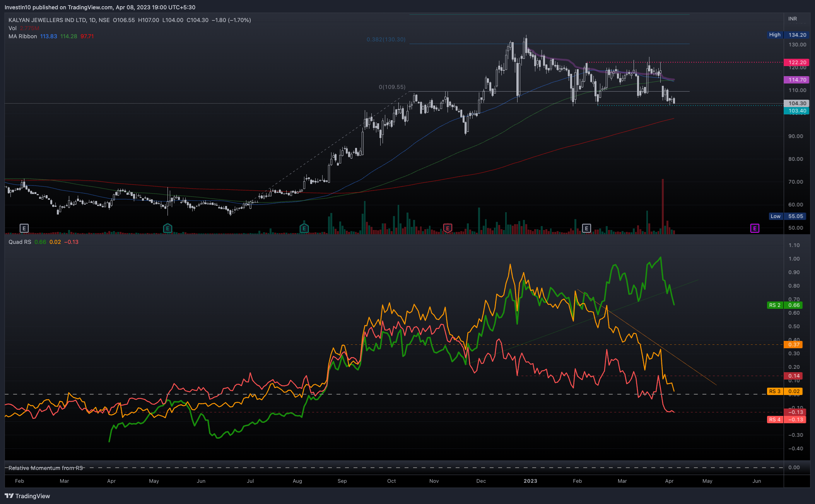
Task: Select the Vol indicator legend label
Action: (12, 28)
